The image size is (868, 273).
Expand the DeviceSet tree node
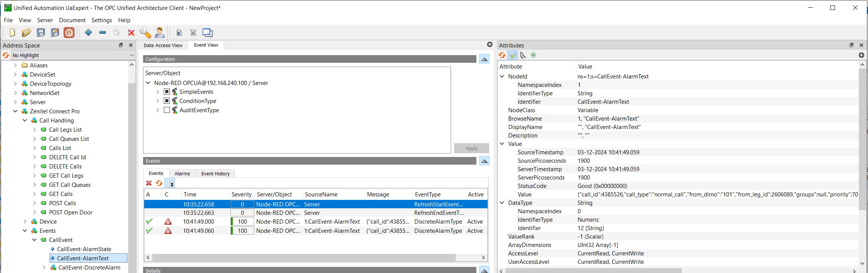15,74
